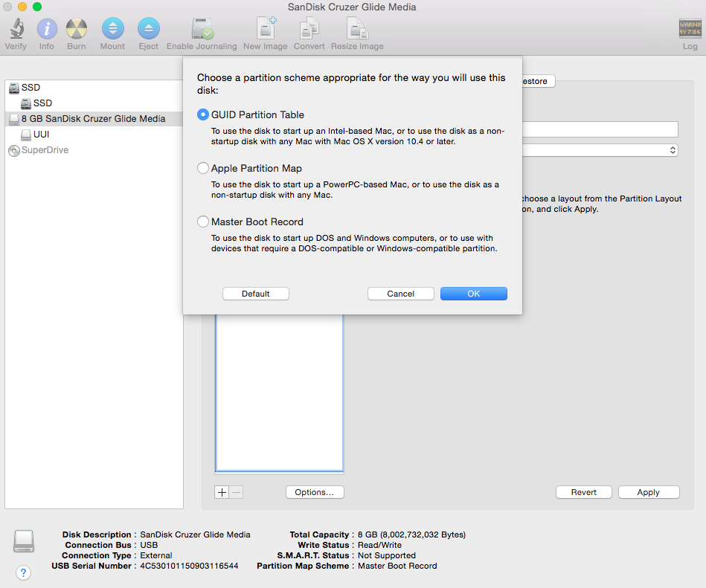Image resolution: width=706 pixels, height=588 pixels.
Task: Create a New Image
Action: coord(266,28)
